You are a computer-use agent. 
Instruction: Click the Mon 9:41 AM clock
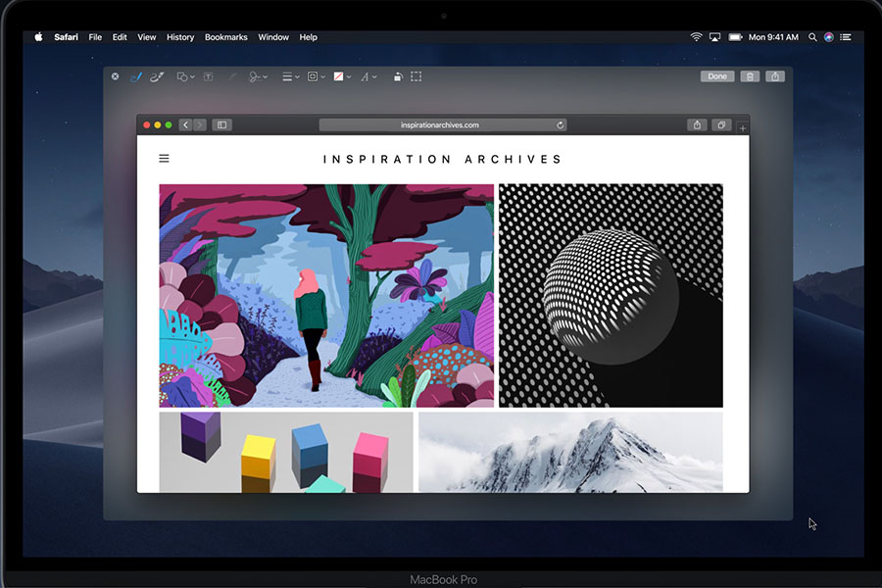[x=773, y=37]
